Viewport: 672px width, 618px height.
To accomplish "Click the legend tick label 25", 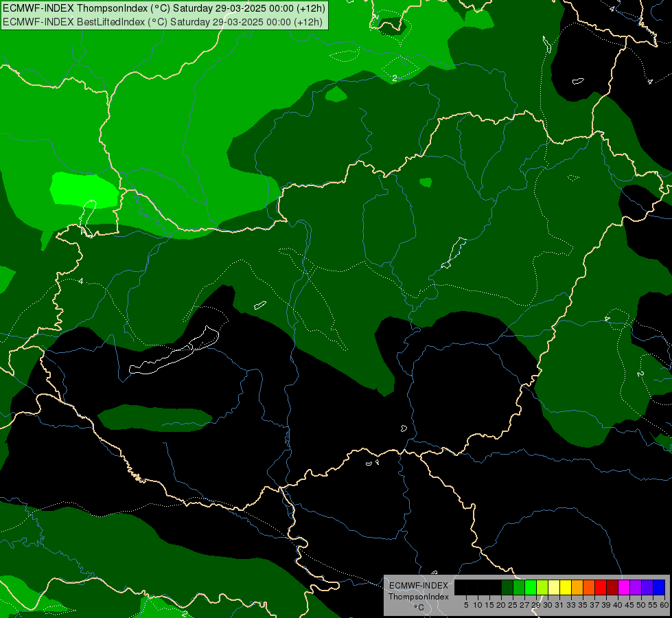I will pos(513,605).
